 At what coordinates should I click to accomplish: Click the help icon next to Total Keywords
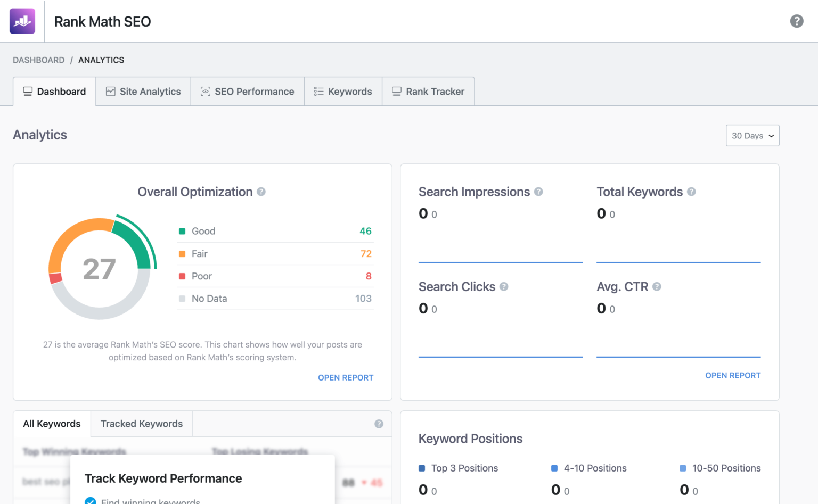(691, 192)
